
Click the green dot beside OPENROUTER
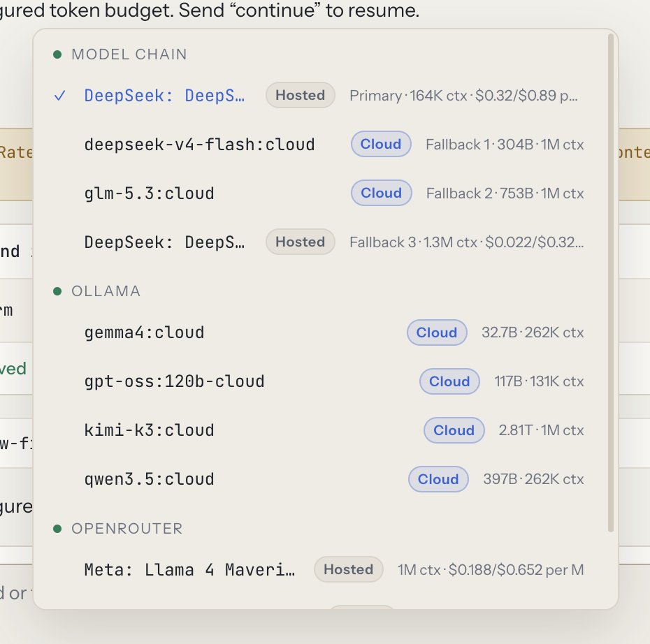(x=57, y=529)
